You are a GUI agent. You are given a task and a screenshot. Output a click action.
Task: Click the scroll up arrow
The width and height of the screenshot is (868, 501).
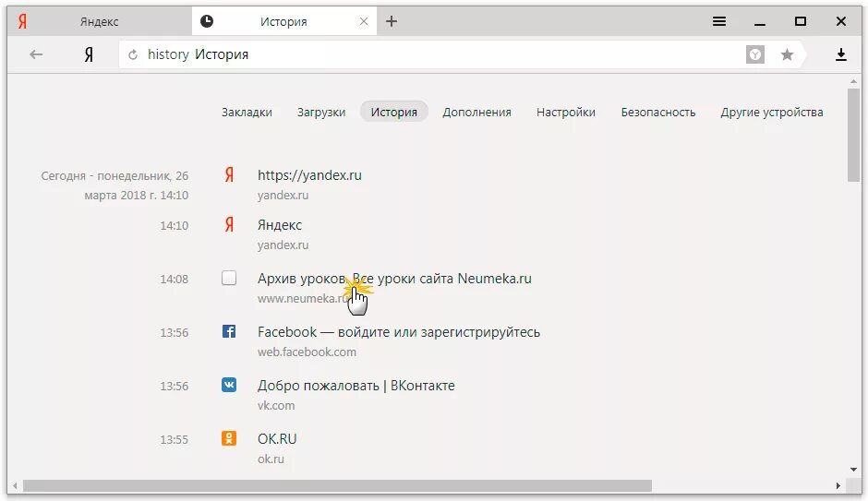[x=853, y=81]
